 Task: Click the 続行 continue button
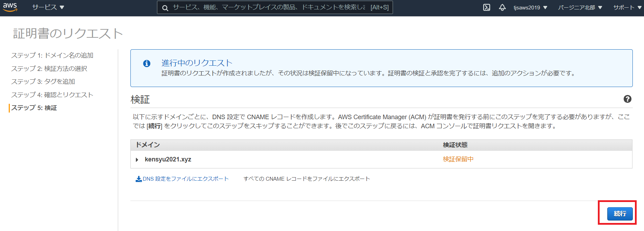click(x=620, y=214)
